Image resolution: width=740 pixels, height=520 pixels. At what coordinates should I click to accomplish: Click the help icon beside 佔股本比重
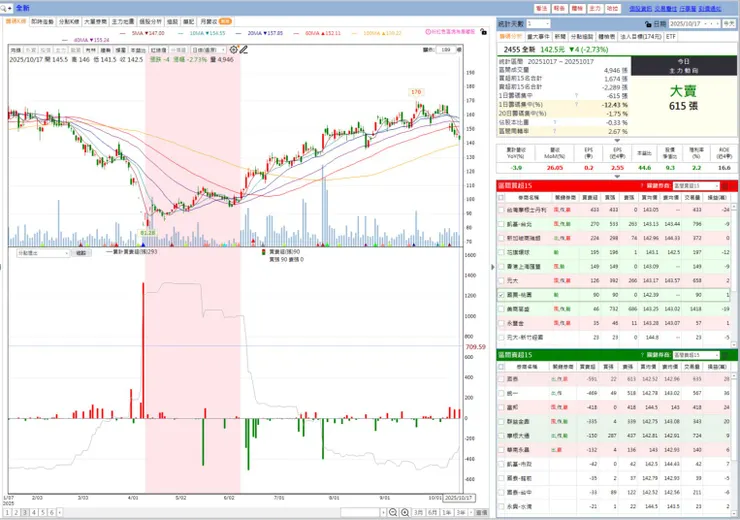click(555, 123)
